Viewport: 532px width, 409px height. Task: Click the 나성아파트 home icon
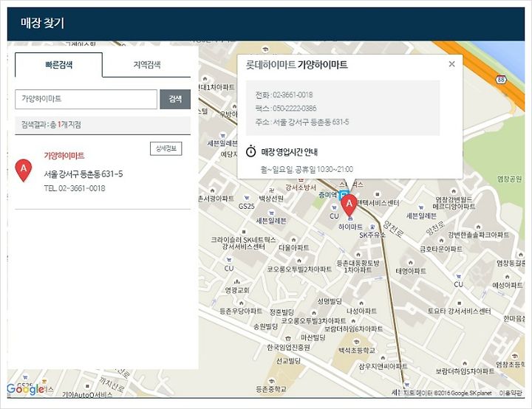(361, 303)
